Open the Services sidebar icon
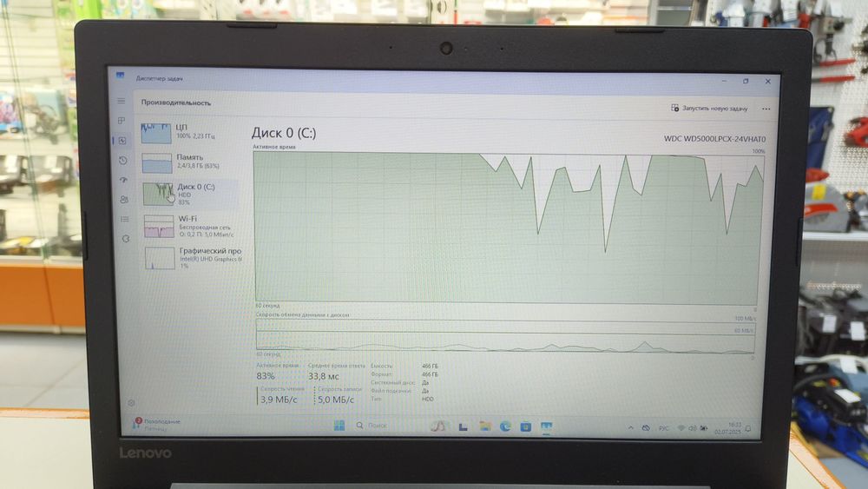 [126, 238]
